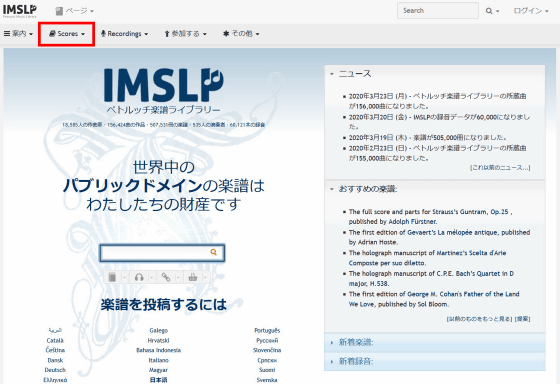The height and width of the screenshot is (384, 560).
Task: Switch language to Dansk
Action: click(55, 360)
